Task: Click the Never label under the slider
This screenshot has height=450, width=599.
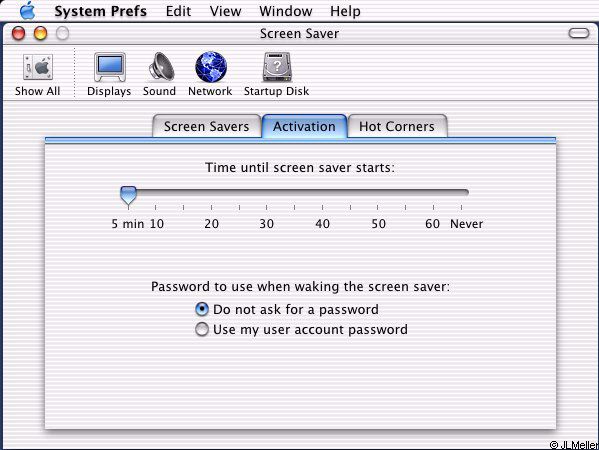Action: point(466,223)
